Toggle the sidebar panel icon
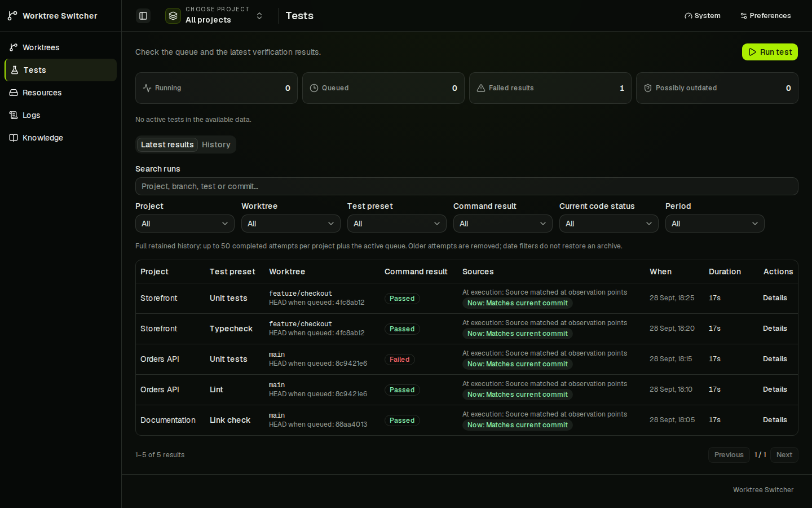Image resolution: width=812 pixels, height=508 pixels. tap(143, 16)
